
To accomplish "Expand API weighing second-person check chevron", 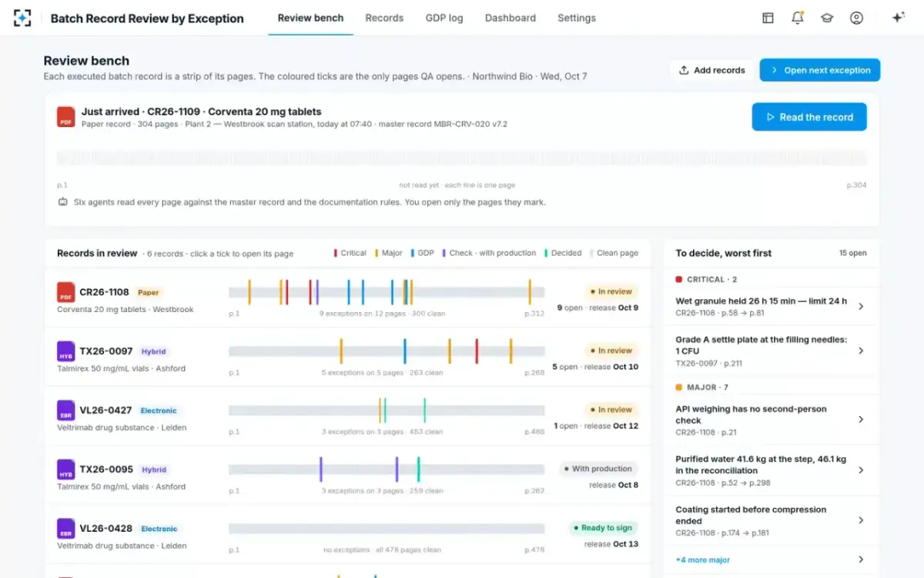I will coord(861,420).
